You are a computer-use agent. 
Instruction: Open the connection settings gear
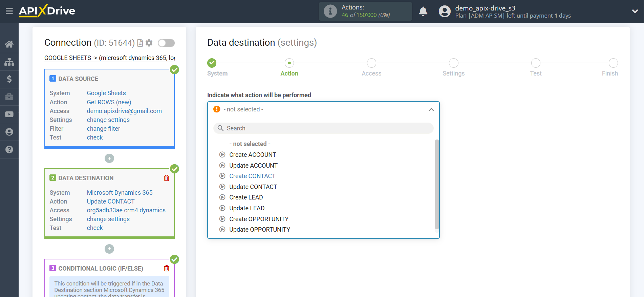point(149,43)
